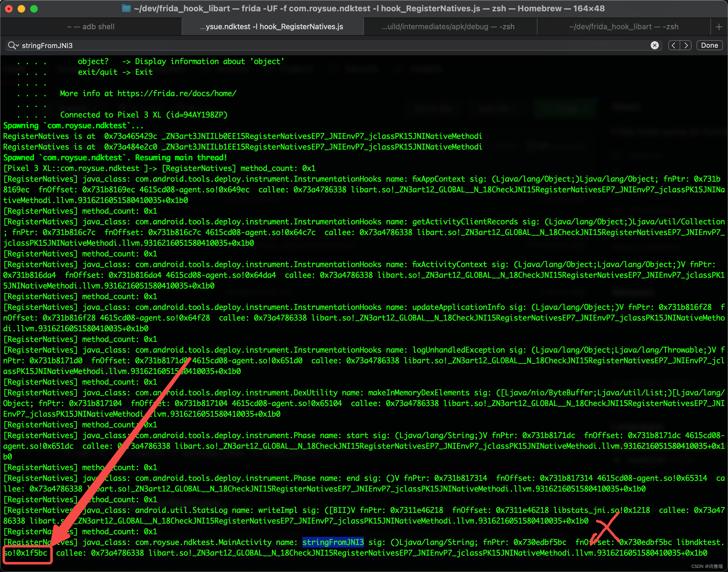Click the green zoom window button
728x572 pixels.
34,9
